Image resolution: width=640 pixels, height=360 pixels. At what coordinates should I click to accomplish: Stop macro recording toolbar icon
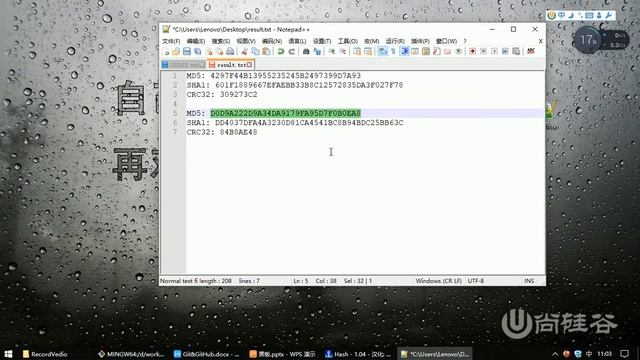(x=484, y=51)
